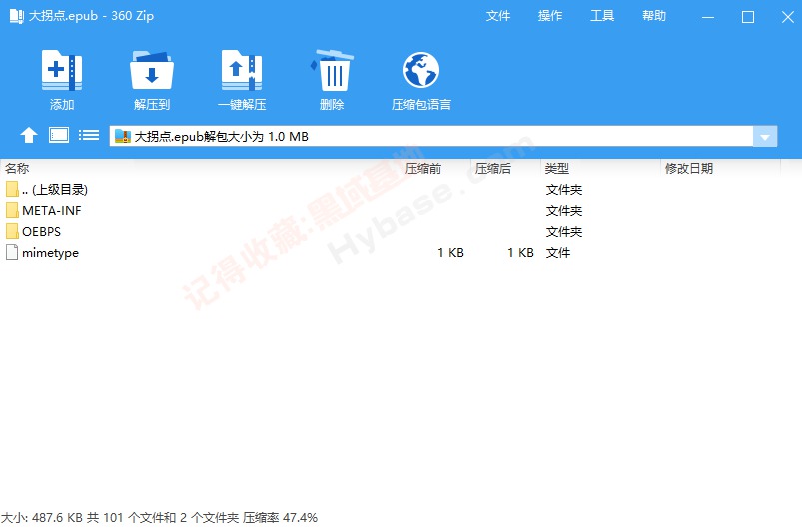Switch to the list view icon
The height and width of the screenshot is (532, 802).
coord(89,135)
